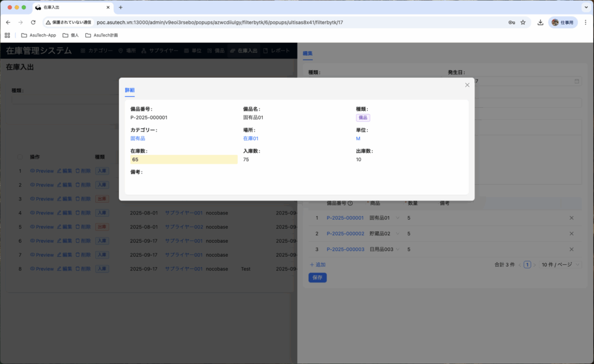Expand the 貯蔵品02 product dropdown
Screen dimensions: 594x364
click(397, 234)
